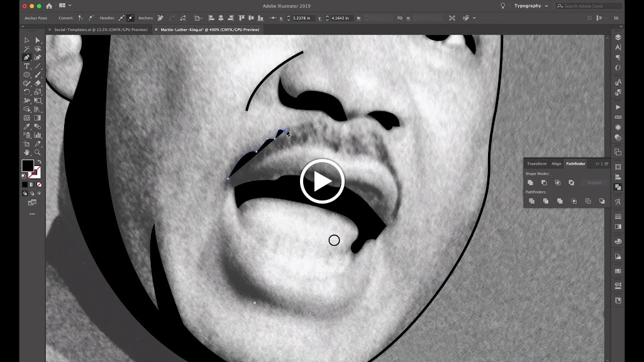Open the control bar options menu

(616, 18)
